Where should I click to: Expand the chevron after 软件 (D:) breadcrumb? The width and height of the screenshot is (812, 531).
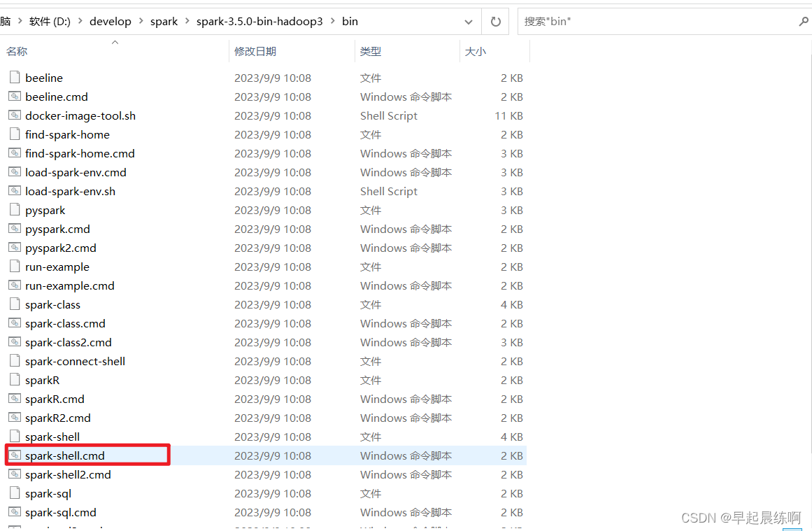[x=80, y=21]
